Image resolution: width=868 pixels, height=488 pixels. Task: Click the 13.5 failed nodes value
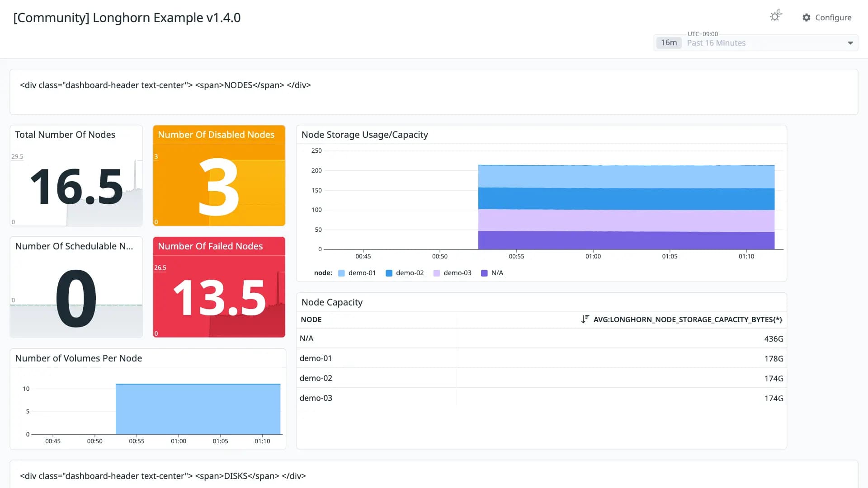tap(219, 298)
